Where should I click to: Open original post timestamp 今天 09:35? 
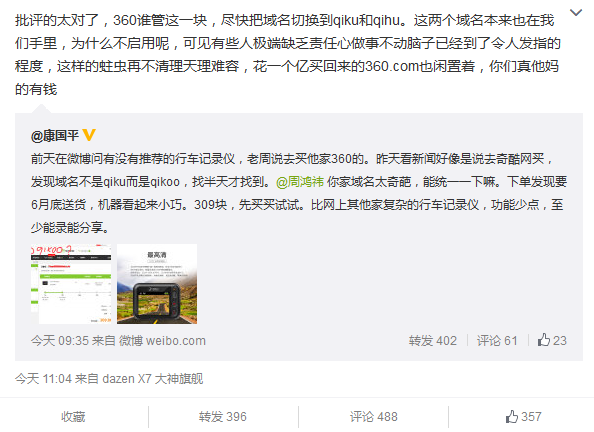[59, 341]
